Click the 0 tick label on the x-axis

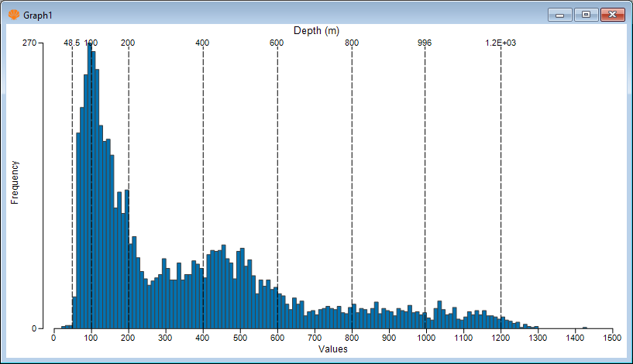click(53, 338)
